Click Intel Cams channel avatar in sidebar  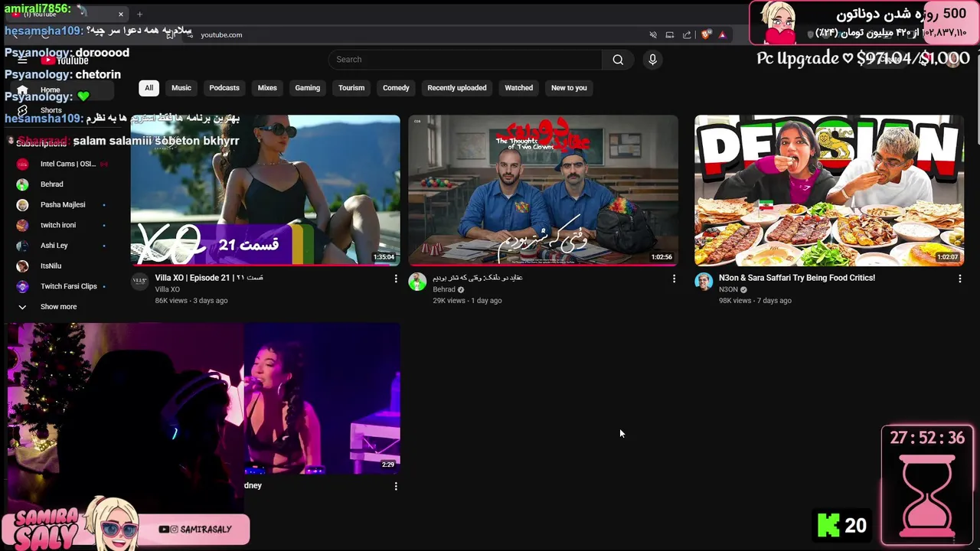[x=23, y=164]
